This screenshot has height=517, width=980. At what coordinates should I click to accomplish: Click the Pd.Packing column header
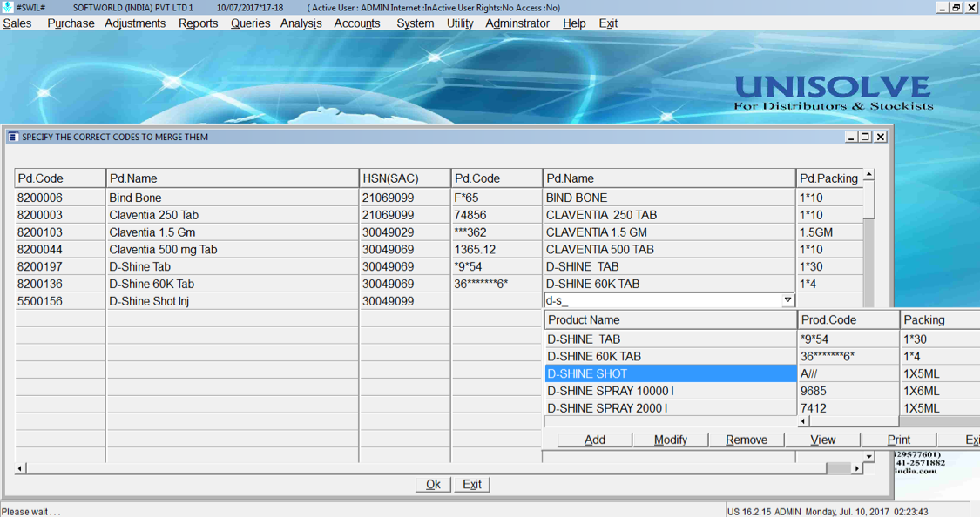[829, 178]
